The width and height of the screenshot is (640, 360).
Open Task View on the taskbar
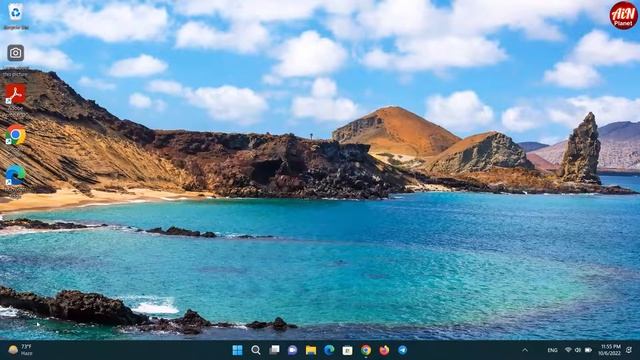(x=274, y=350)
